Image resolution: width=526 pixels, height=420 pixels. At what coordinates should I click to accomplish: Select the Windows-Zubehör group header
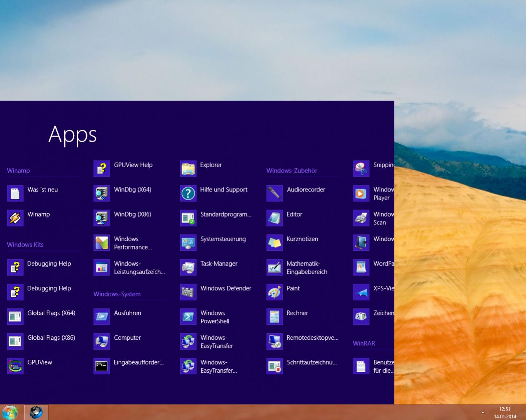click(292, 170)
